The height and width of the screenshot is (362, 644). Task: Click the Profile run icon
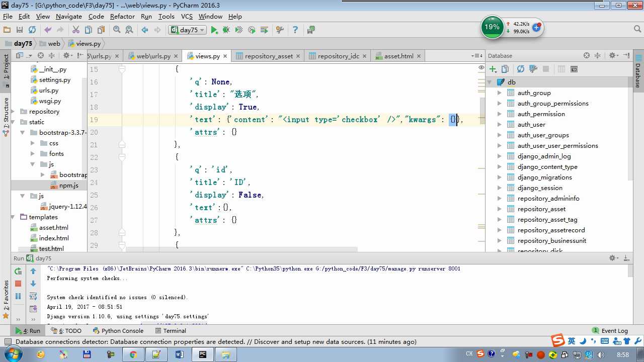tap(252, 30)
